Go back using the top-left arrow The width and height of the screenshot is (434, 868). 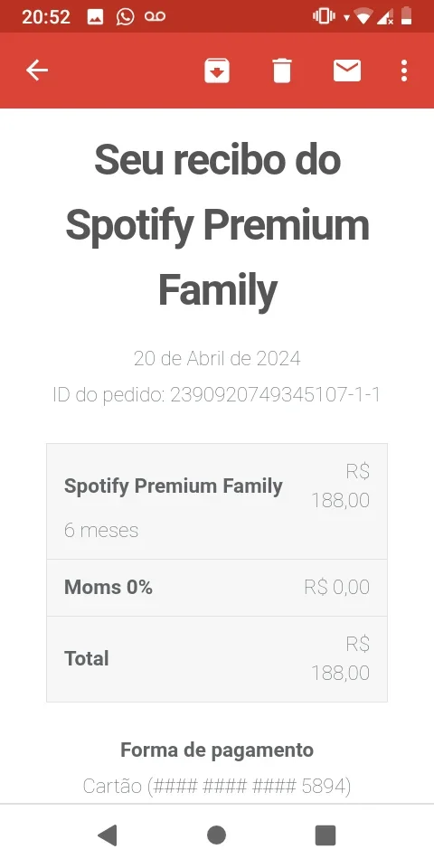click(x=37, y=71)
